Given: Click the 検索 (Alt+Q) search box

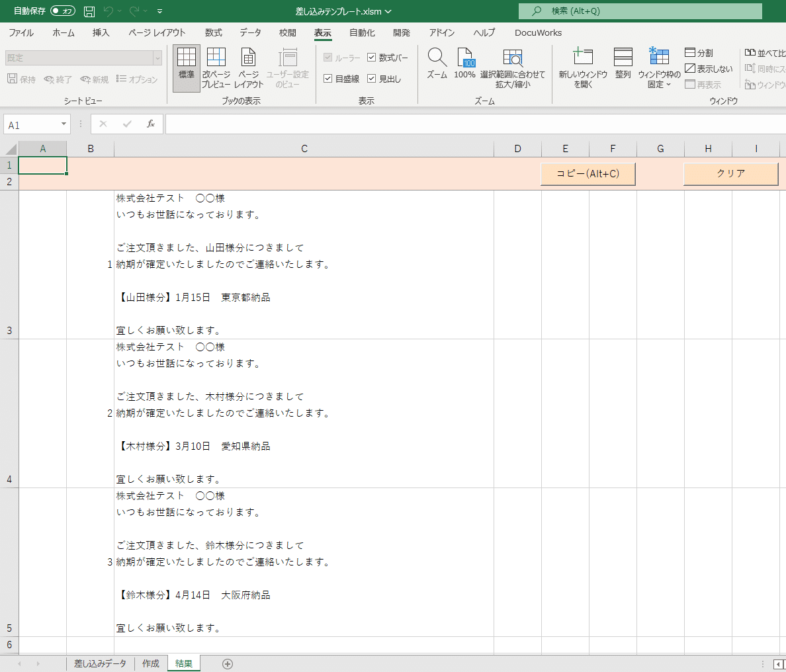Looking at the screenshot, I should pos(640,11).
